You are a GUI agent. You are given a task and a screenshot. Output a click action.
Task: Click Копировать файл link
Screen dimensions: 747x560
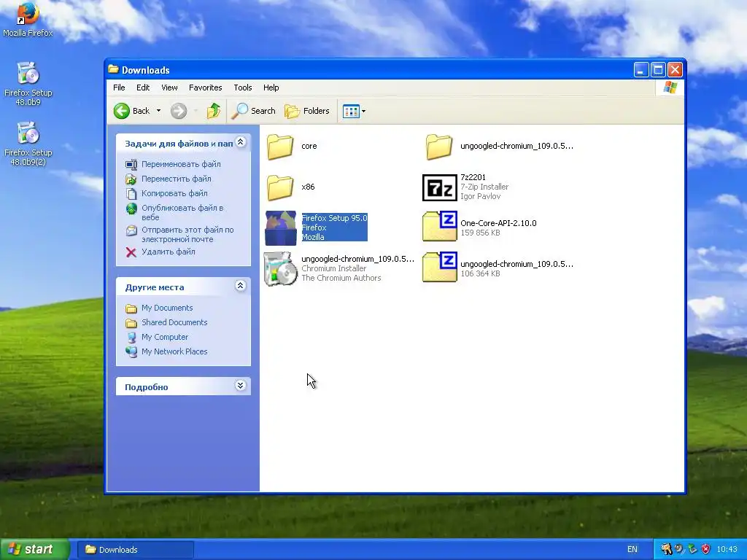(x=174, y=193)
